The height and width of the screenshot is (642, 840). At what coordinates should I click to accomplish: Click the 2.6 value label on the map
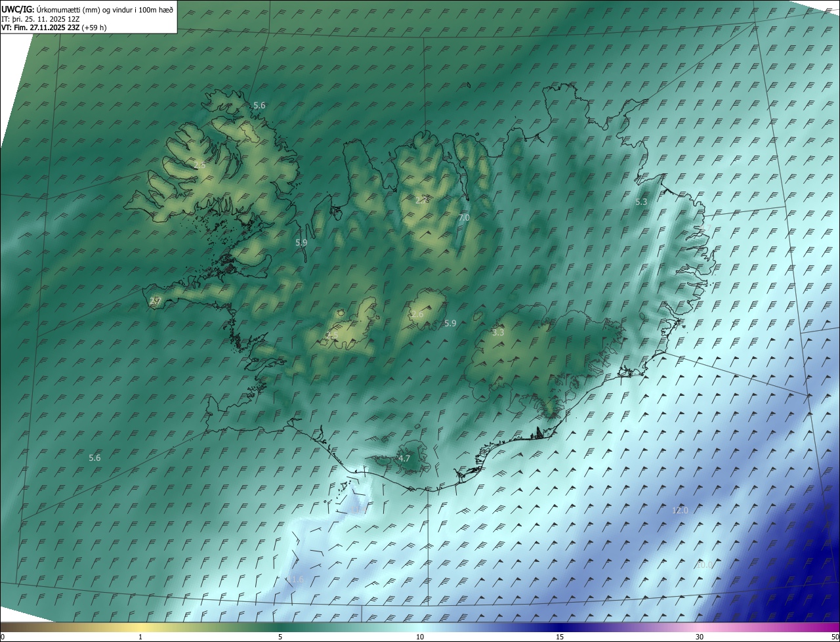[417, 314]
